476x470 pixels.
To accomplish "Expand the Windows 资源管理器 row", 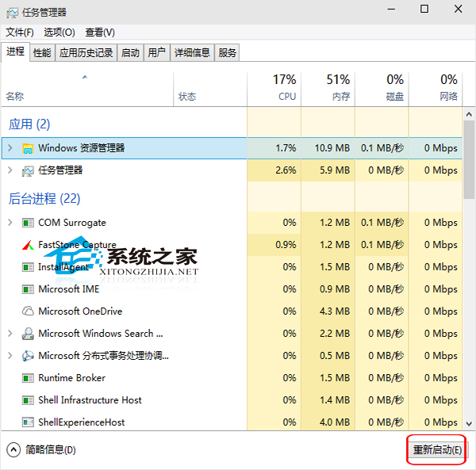I will point(10,148).
